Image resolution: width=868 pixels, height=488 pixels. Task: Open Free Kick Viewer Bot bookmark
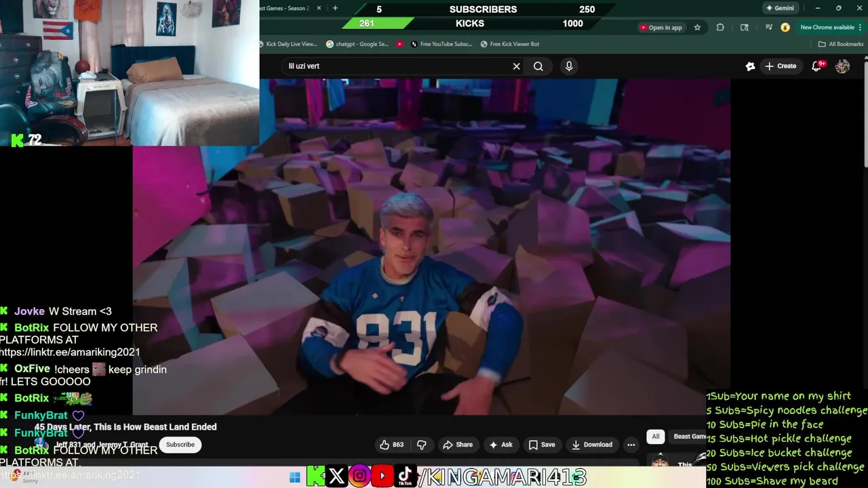tap(510, 44)
